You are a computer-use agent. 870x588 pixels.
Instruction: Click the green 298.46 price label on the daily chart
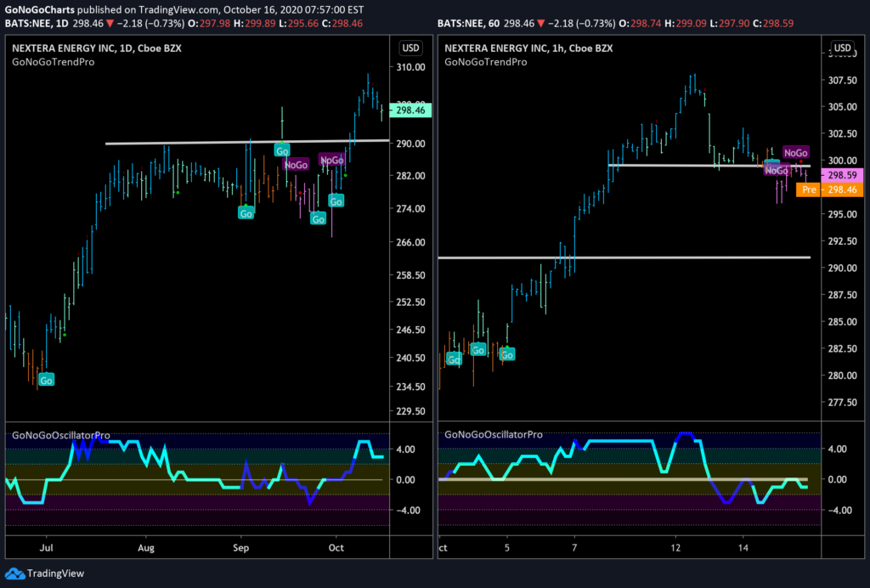tap(410, 110)
